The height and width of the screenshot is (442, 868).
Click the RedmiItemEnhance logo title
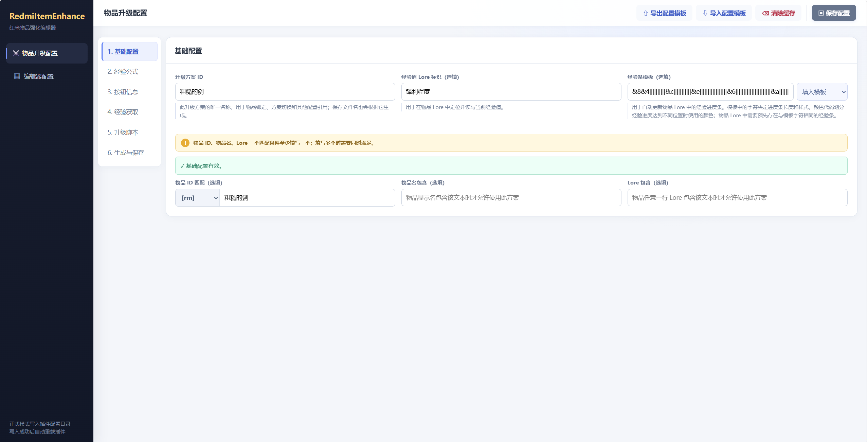pos(47,16)
